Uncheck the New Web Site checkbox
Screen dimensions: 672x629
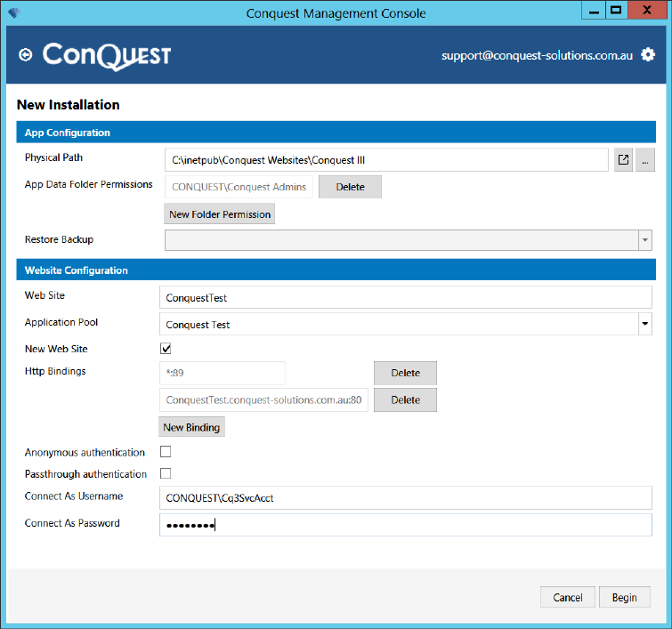coord(166,349)
